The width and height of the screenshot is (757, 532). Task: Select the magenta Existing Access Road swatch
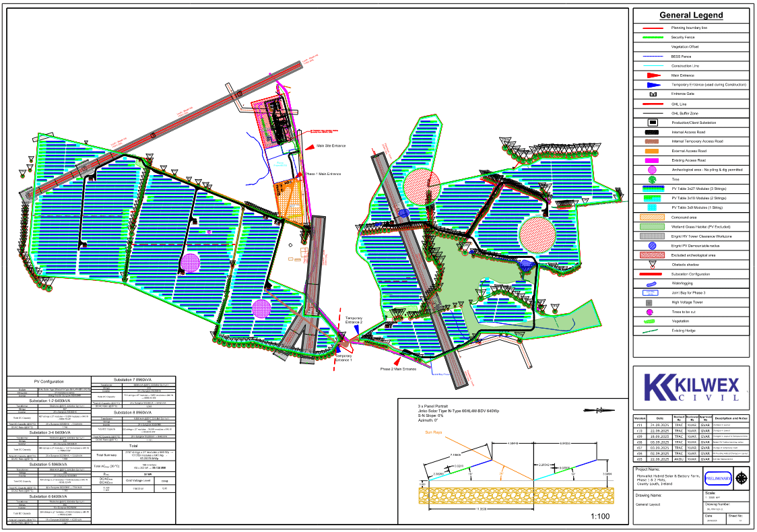click(x=651, y=160)
